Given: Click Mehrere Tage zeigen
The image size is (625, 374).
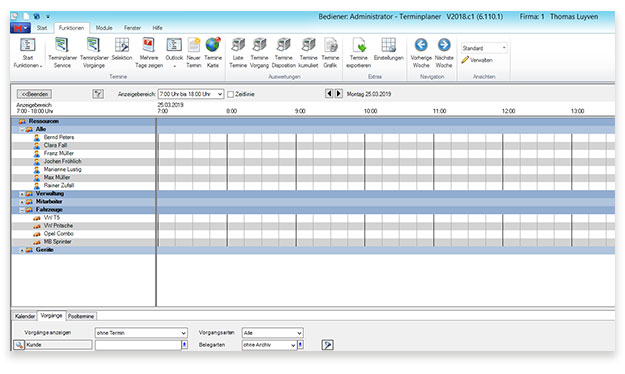Looking at the screenshot, I should click(149, 53).
